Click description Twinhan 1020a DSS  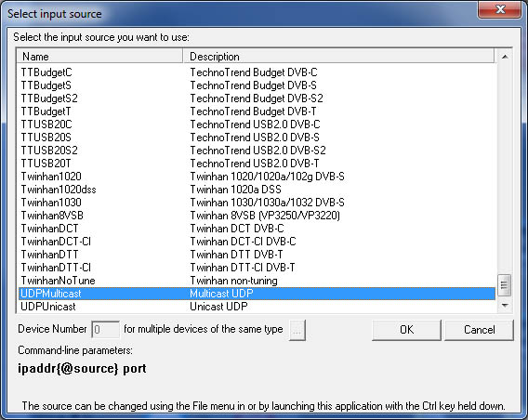(235, 190)
